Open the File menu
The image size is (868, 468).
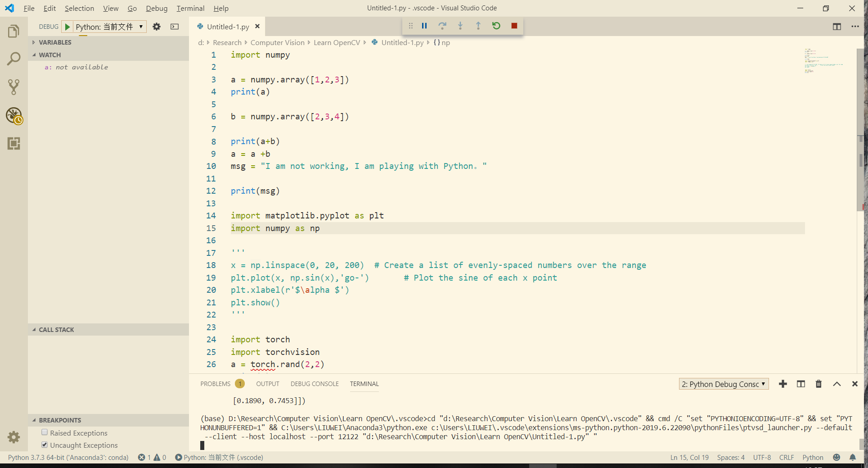tap(29, 8)
